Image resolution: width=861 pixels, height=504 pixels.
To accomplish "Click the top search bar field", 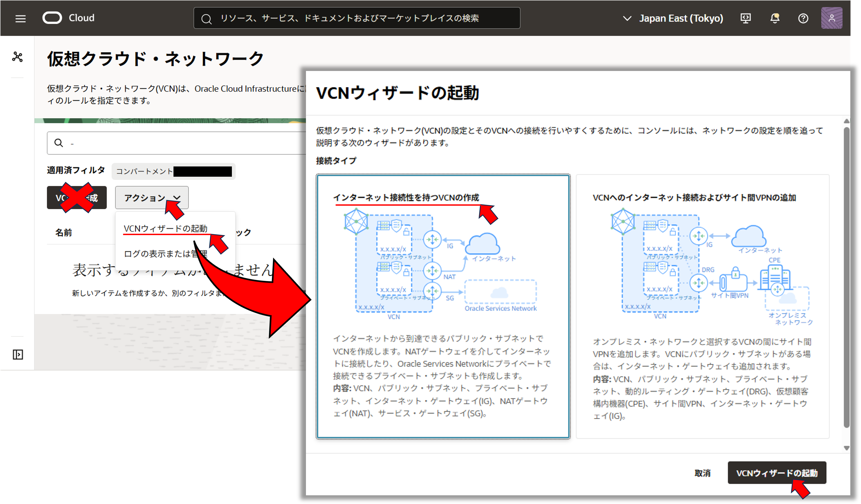I will point(357,18).
